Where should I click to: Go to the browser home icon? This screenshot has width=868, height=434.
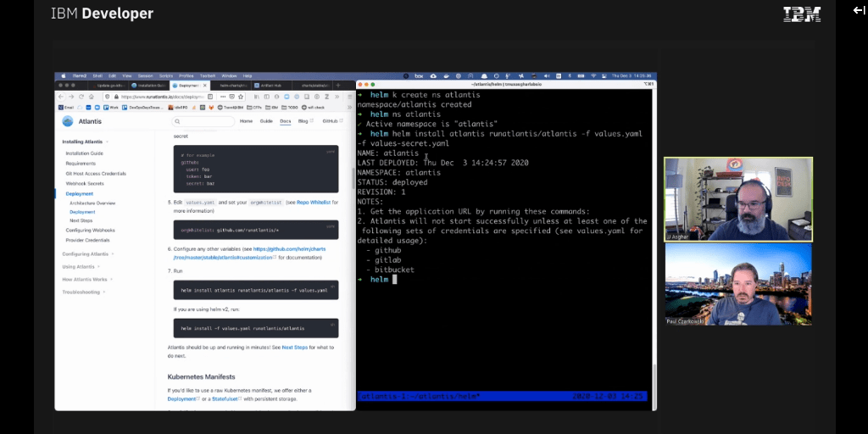click(x=91, y=97)
